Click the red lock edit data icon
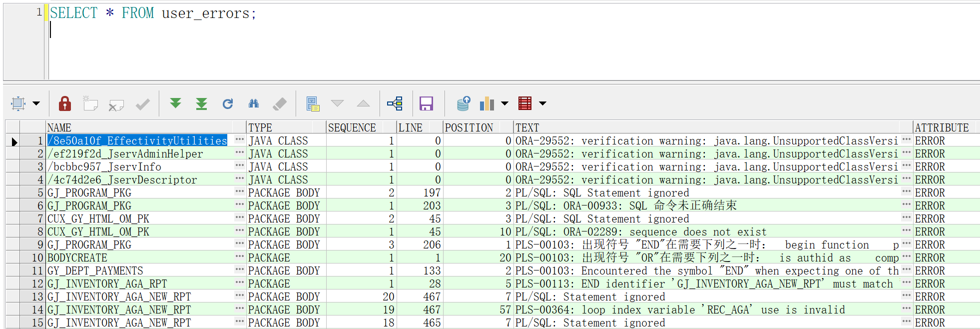Viewport: 980px width, 329px height. 65,103
